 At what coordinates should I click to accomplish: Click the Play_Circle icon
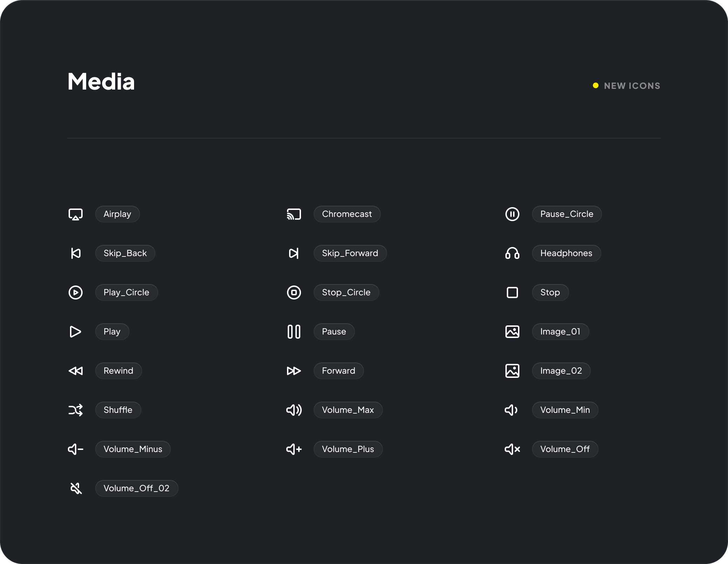click(x=76, y=292)
